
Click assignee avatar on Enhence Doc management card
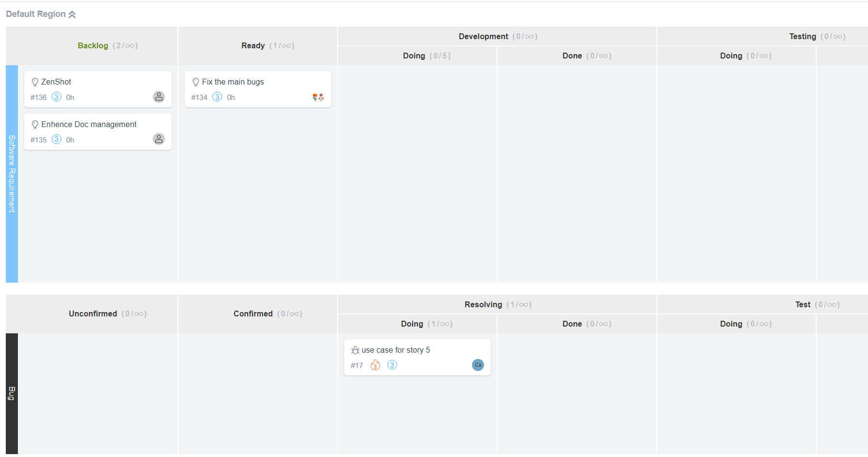click(x=159, y=139)
